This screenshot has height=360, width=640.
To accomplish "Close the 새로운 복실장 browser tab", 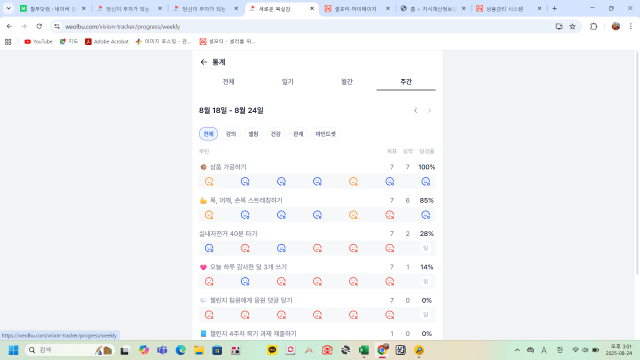I will coord(312,8).
